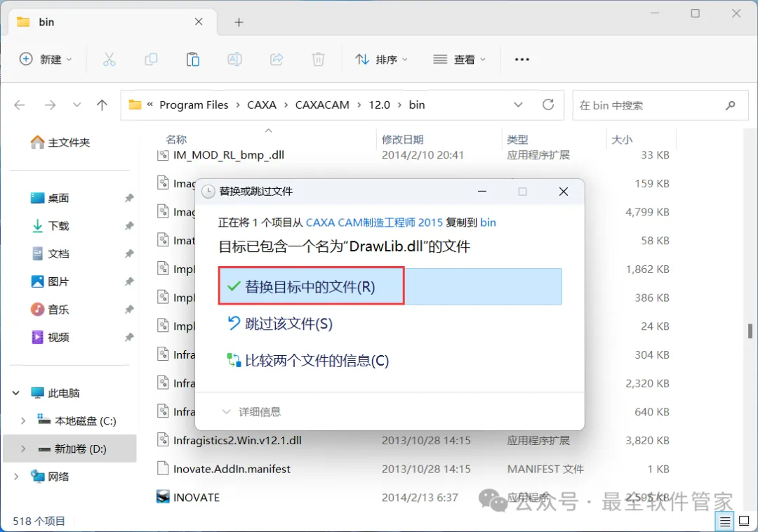
Task: Open the Home folder in sidebar
Action: 60,142
